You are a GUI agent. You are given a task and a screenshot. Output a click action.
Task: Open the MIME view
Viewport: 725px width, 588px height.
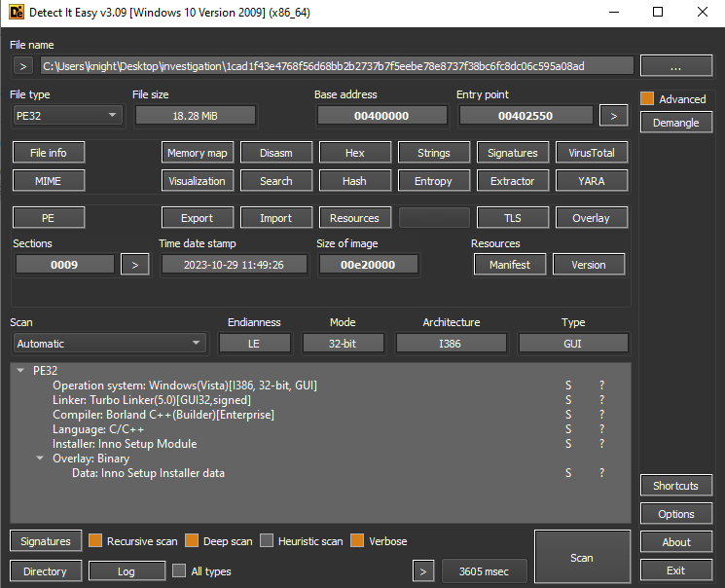pos(49,181)
